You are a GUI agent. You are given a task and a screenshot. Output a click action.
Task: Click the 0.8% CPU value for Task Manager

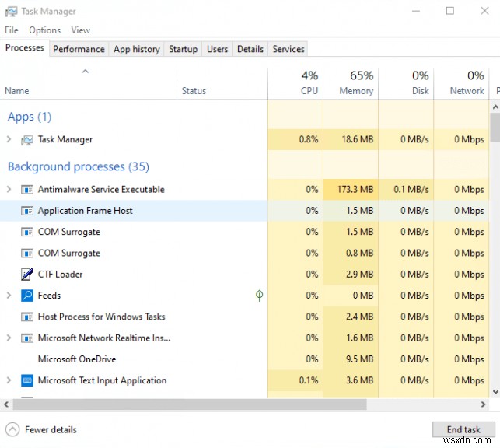coord(309,139)
